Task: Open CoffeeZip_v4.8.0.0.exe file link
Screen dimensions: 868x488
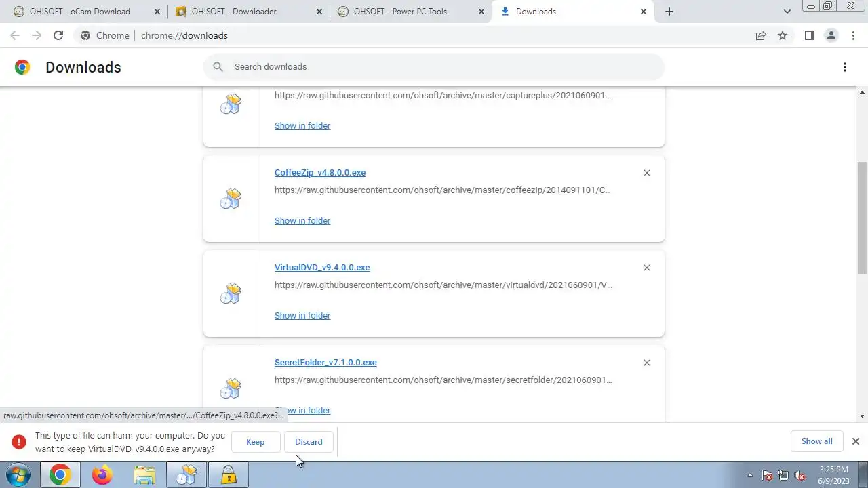Action: [320, 173]
